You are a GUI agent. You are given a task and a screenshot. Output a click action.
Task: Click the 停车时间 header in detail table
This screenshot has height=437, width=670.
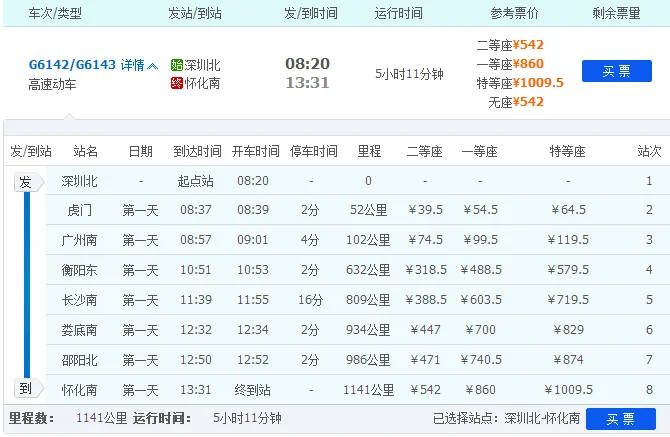tap(314, 151)
